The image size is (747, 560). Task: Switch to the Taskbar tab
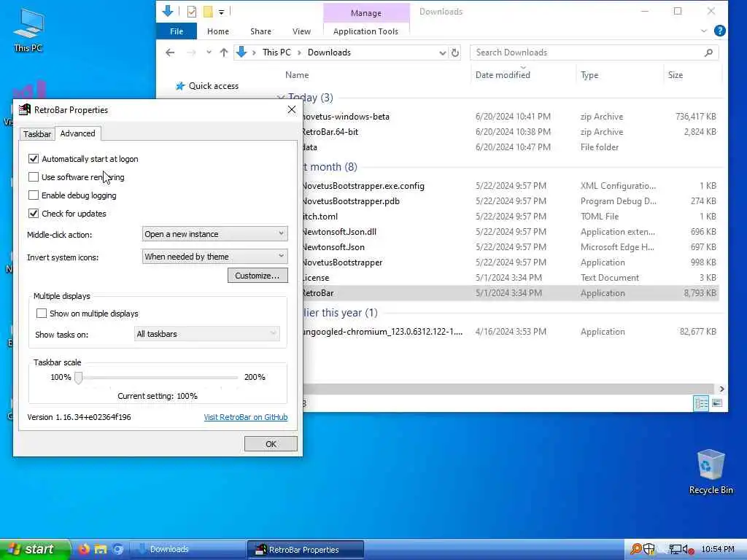point(37,134)
